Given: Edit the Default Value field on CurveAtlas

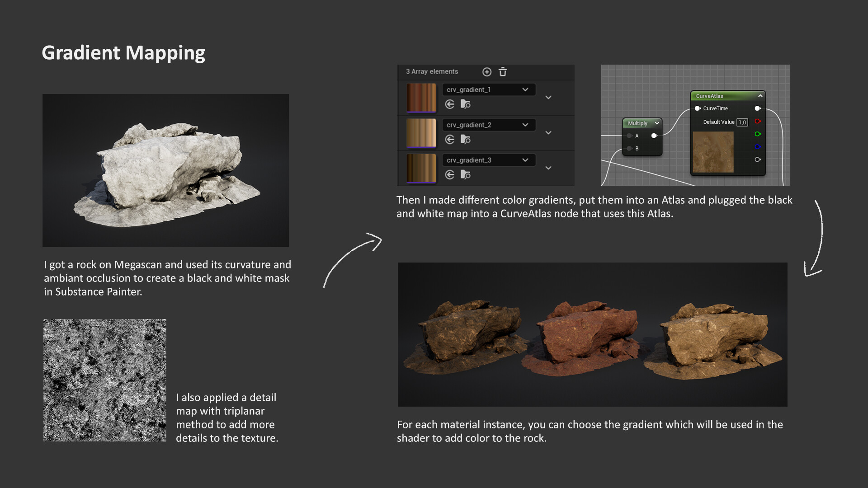Looking at the screenshot, I should (741, 122).
